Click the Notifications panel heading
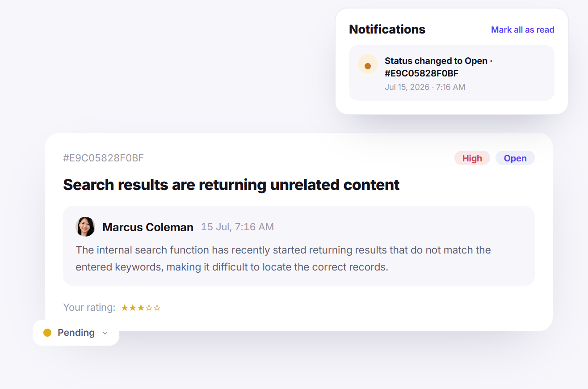The width and height of the screenshot is (588, 389). click(387, 30)
